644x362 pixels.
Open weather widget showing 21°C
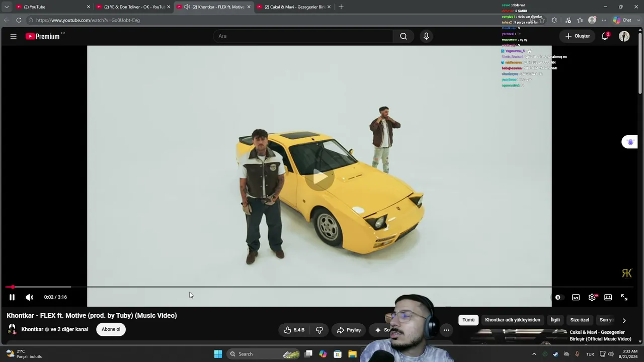[x=25, y=354]
